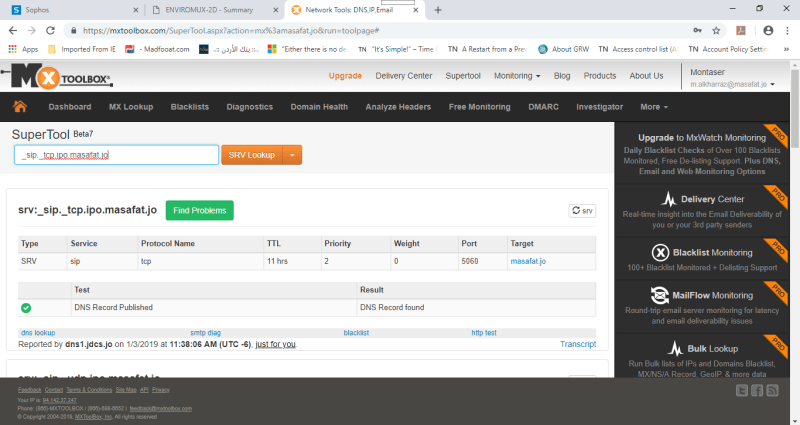Click dns lookup link
This screenshot has width=800, height=425.
38,333
